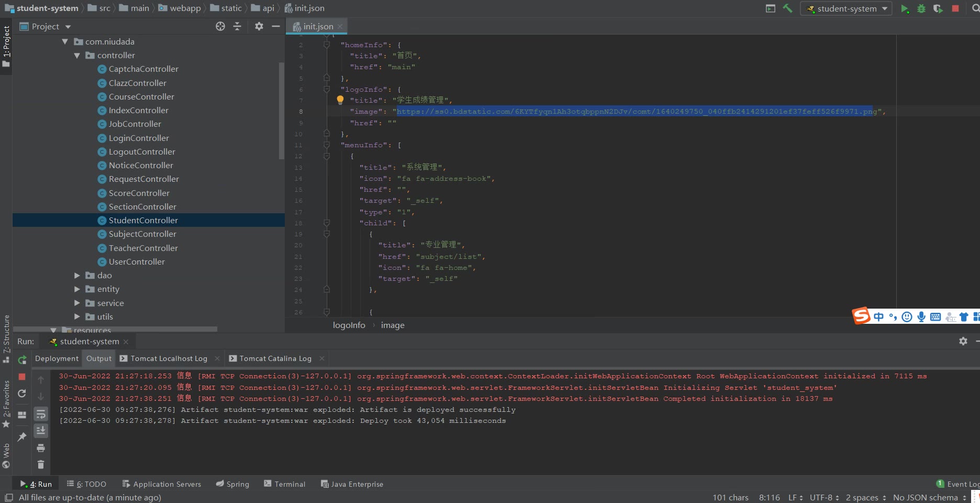
Task: Collapse all nodes in Project panel
Action: coord(237,26)
